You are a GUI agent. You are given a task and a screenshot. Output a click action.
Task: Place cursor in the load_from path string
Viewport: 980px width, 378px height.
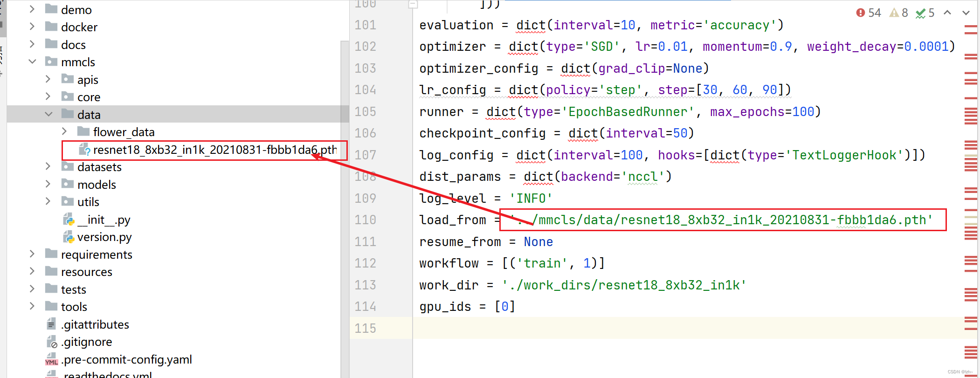click(x=721, y=220)
